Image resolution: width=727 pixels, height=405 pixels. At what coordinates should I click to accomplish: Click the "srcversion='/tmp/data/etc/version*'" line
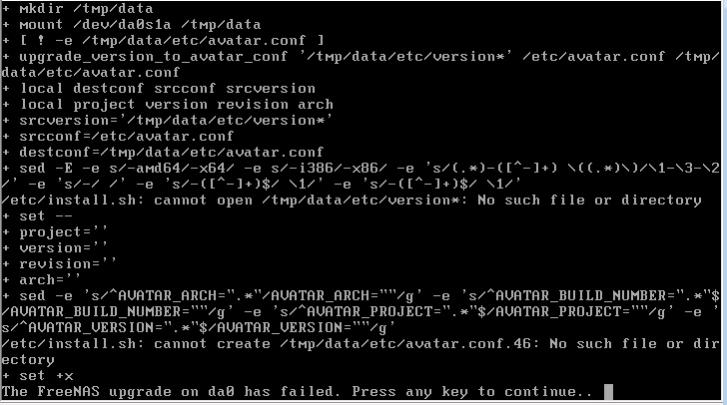tap(167, 120)
